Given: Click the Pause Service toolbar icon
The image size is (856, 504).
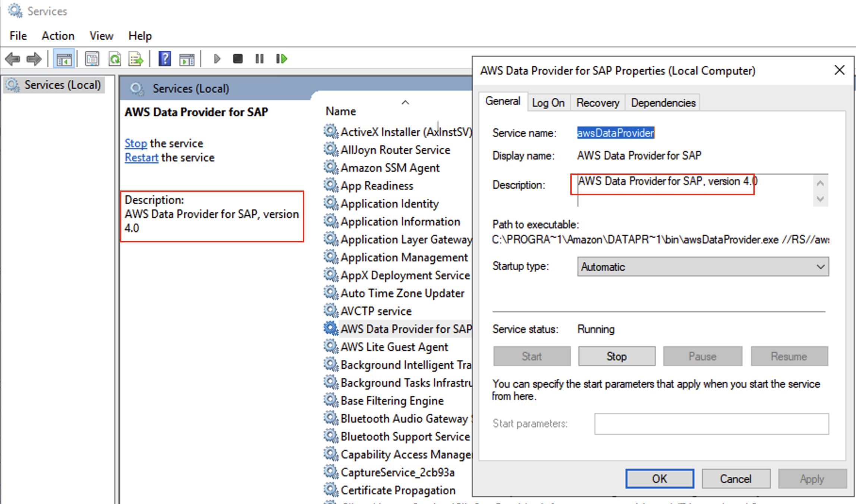Looking at the screenshot, I should (x=259, y=59).
